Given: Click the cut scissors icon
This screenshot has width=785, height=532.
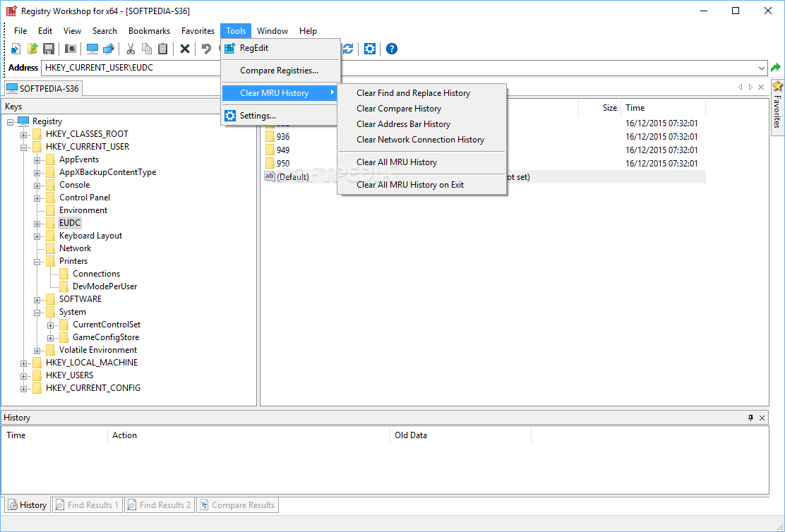Looking at the screenshot, I should click(131, 49).
